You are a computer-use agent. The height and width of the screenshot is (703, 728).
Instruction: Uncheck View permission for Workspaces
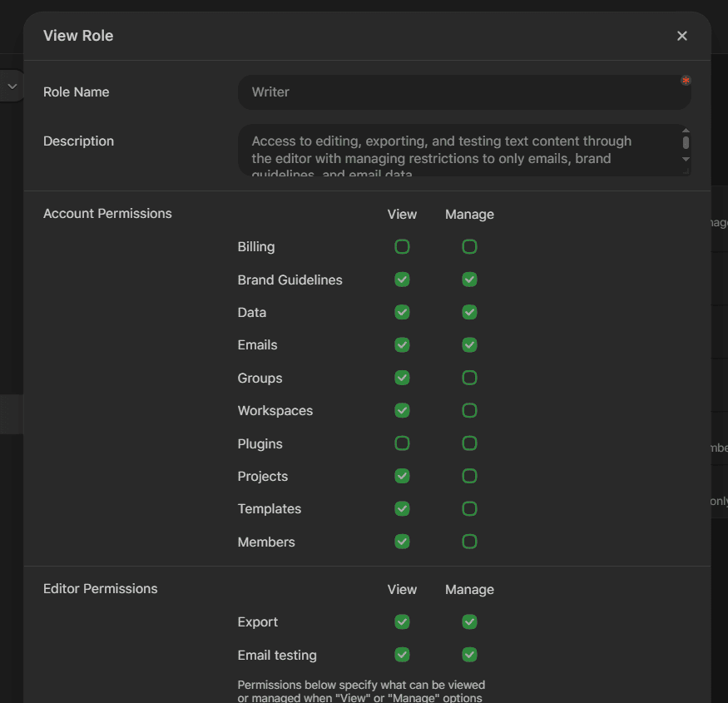[x=402, y=410]
